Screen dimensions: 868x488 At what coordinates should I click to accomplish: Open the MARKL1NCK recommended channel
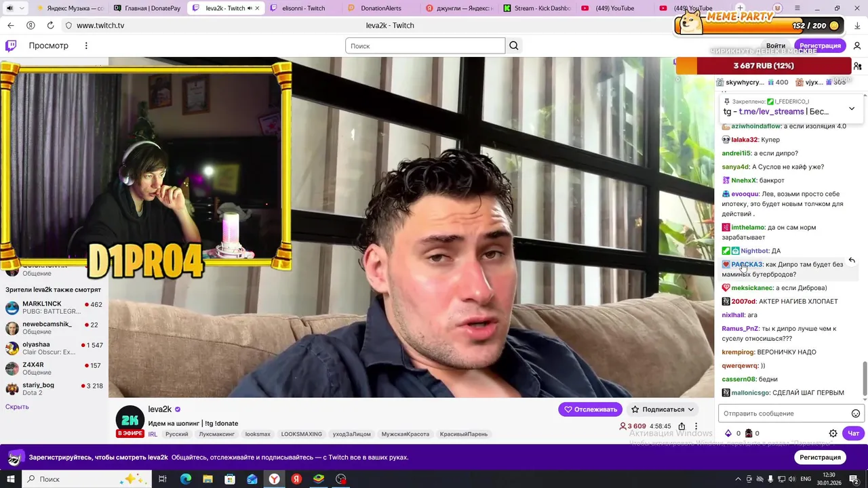(54, 308)
